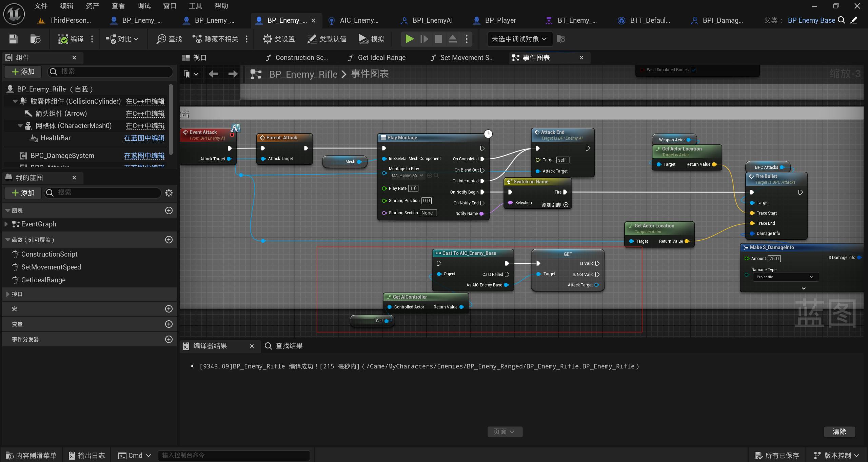Click the BP Enemy Base parent class link

click(x=811, y=20)
